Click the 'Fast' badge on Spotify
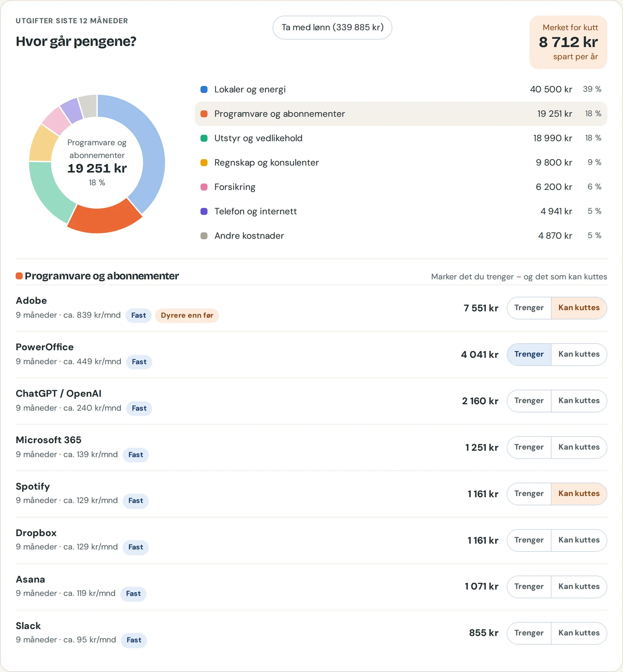 (136, 501)
